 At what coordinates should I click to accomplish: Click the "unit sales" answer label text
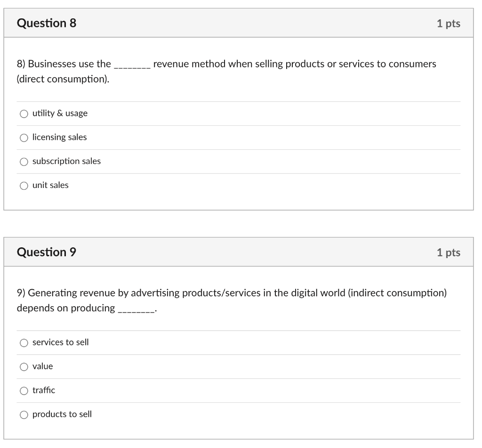point(50,185)
